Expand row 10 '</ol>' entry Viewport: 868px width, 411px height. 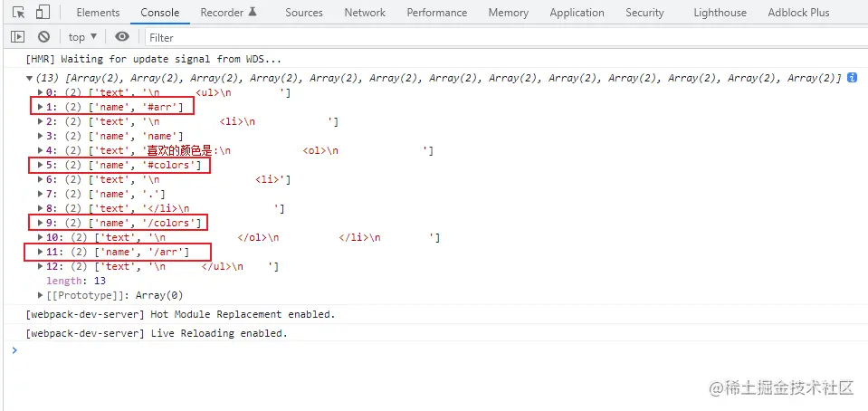tap(41, 237)
